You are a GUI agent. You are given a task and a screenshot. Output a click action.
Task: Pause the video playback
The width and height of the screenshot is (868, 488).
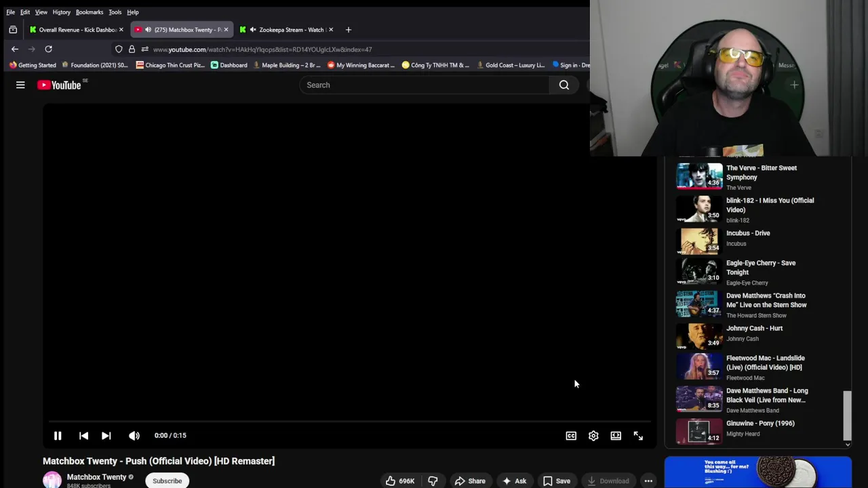(x=58, y=436)
